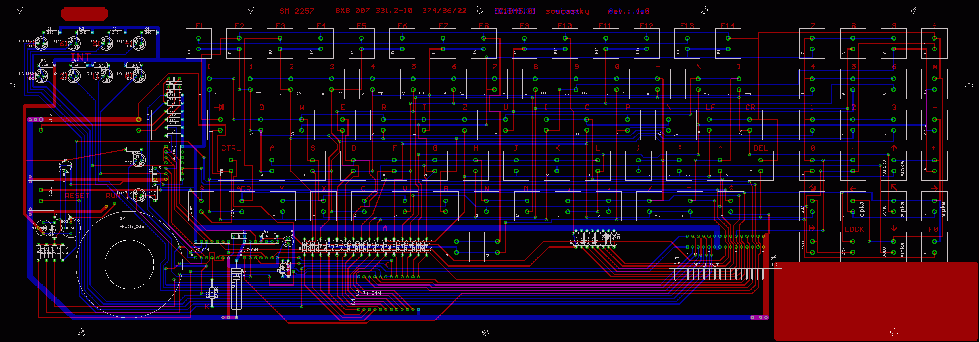Select the SM 2257 title text
Viewport: 980px width, 342px height.
[x=297, y=11]
